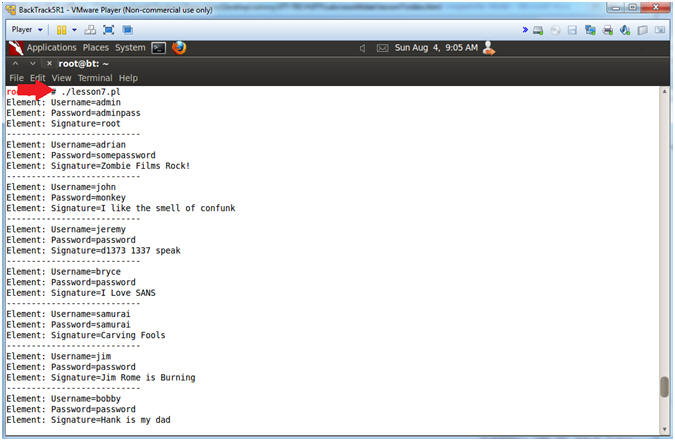Click the line about smell of confunk

(121, 208)
